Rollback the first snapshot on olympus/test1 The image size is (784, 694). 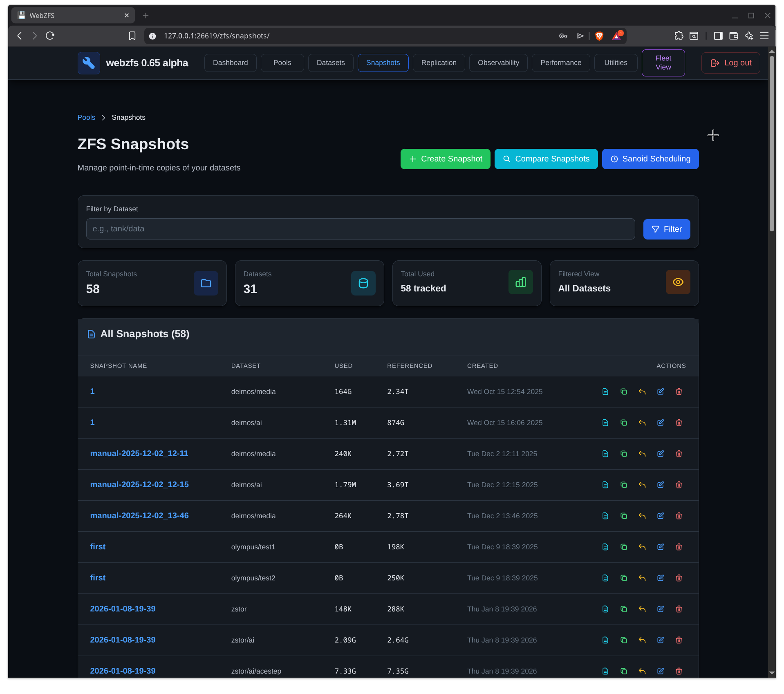point(642,547)
